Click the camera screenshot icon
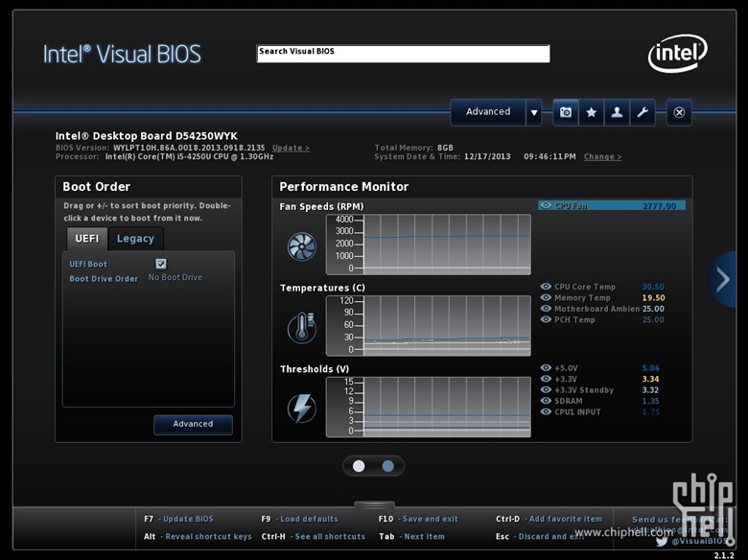The width and height of the screenshot is (748, 560). click(x=566, y=112)
